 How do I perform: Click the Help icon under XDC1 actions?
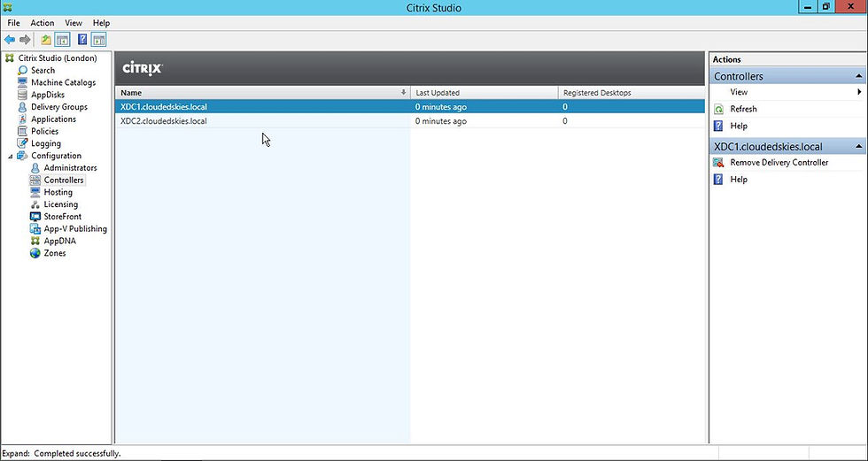(718, 180)
